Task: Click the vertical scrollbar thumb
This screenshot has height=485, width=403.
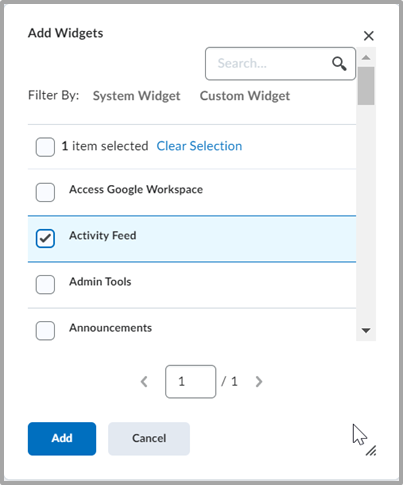Action: pos(366,86)
